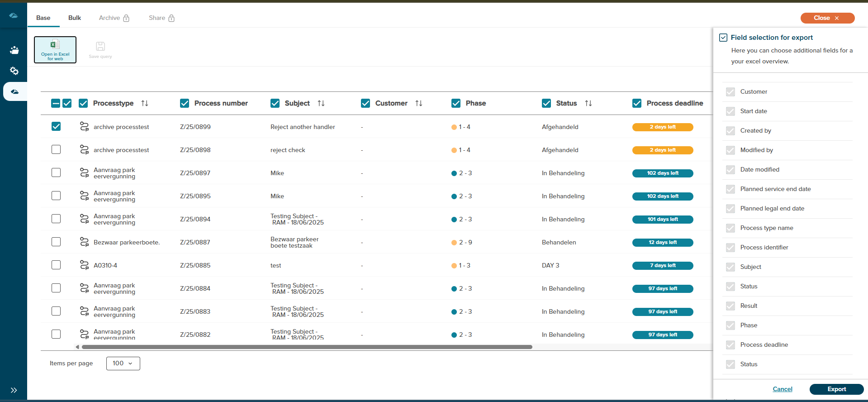Open the Items per page dropdown
This screenshot has height=402, width=868.
point(123,364)
